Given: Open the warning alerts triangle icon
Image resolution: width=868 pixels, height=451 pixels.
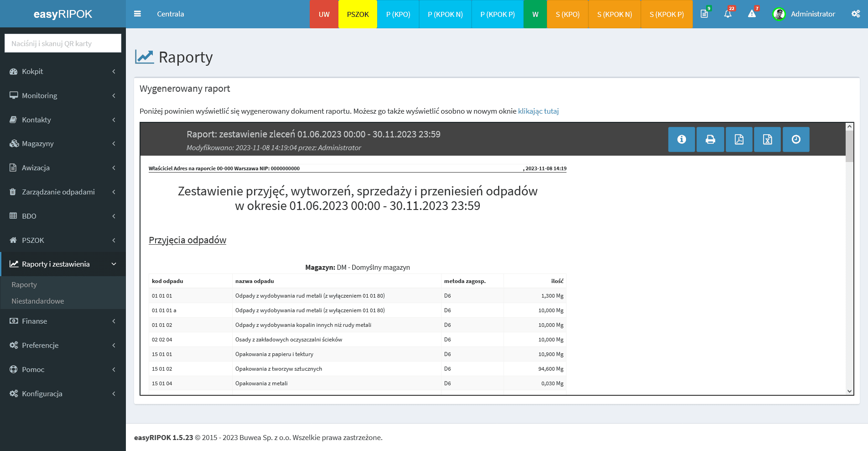Looking at the screenshot, I should tap(752, 14).
